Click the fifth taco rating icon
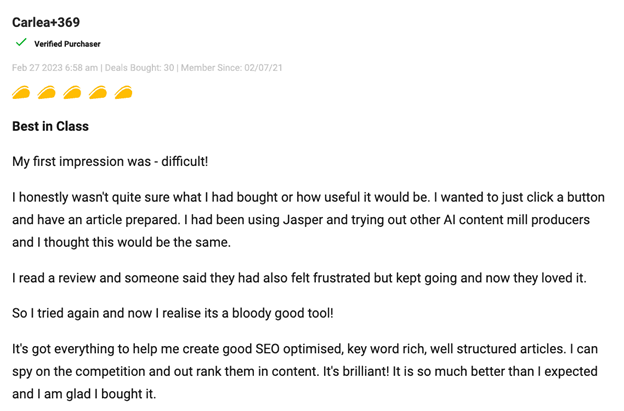This screenshot has height=411, width=624. 124,93
